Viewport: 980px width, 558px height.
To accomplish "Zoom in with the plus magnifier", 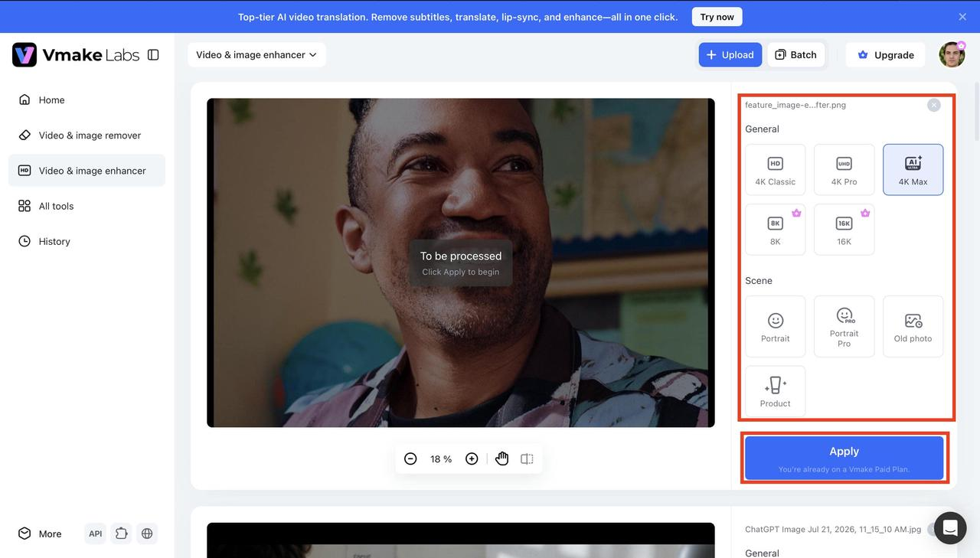I will coord(472,458).
